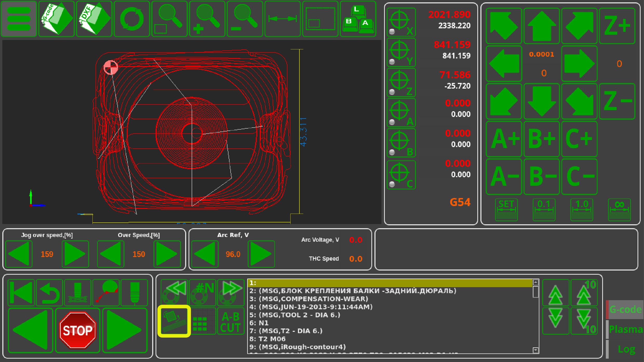Jog the Z+ axis button
Viewport: 644px width, 362px height.
click(617, 26)
